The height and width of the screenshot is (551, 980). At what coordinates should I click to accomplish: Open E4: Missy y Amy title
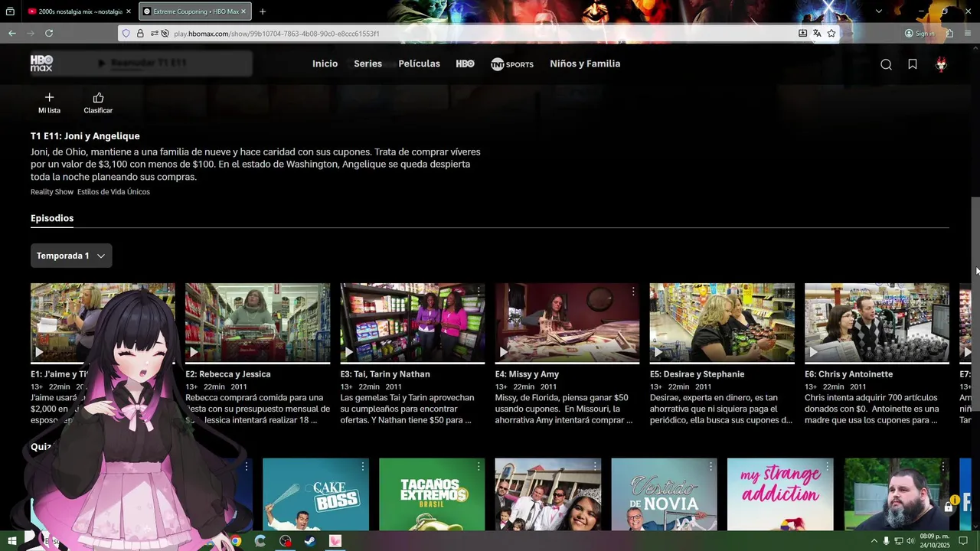tap(527, 374)
